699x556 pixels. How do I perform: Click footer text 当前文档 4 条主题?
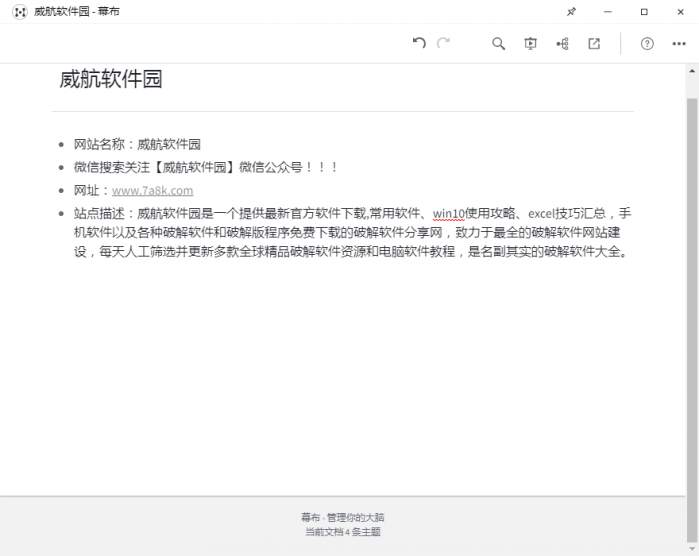[342, 532]
